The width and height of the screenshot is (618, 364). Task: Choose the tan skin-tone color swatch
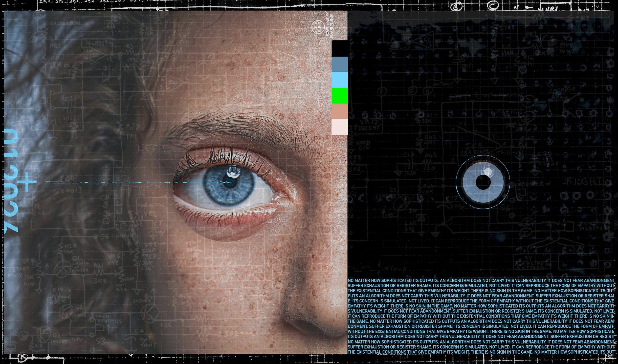[x=339, y=111]
